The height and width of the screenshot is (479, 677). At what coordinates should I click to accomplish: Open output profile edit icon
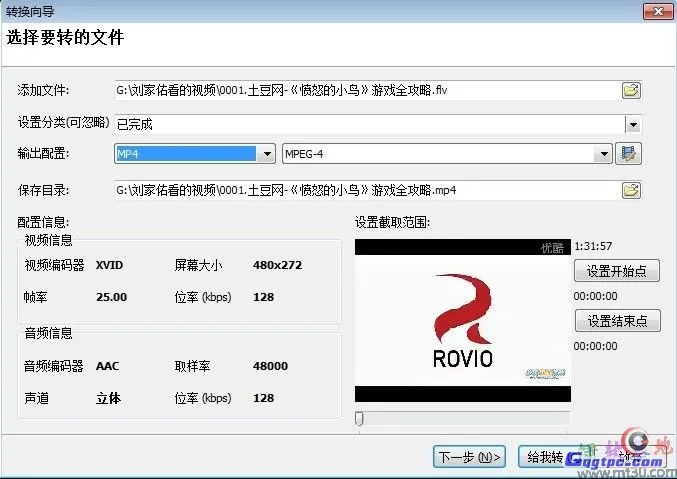(628, 154)
